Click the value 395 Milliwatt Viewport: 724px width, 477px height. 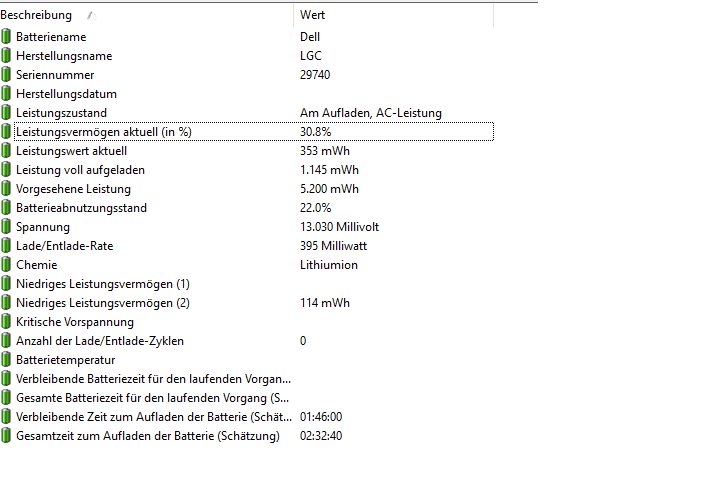pos(333,246)
